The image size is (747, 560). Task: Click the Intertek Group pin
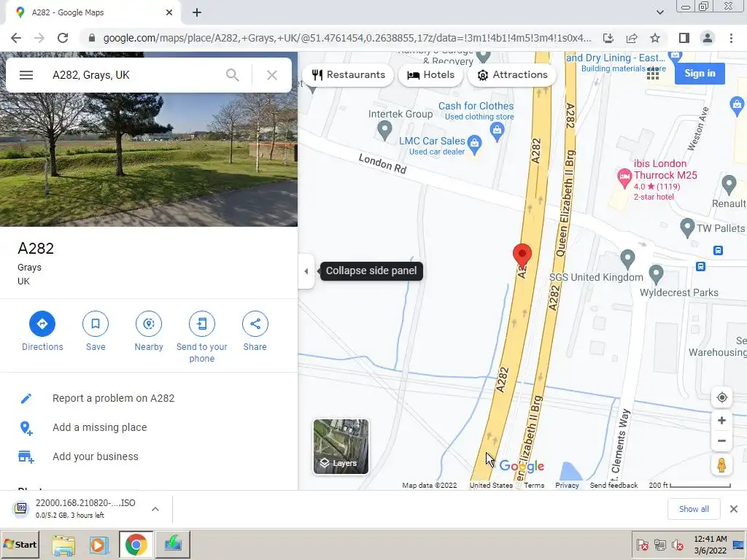click(384, 130)
